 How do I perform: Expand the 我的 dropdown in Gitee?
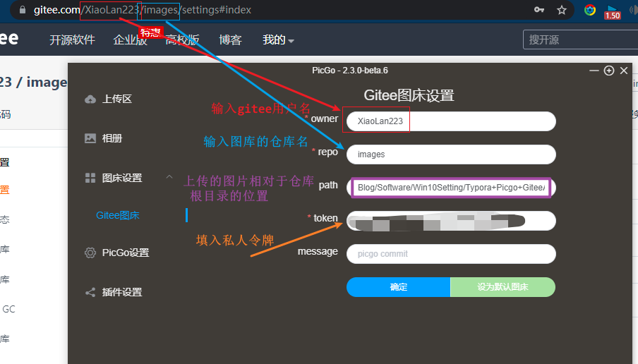point(278,40)
